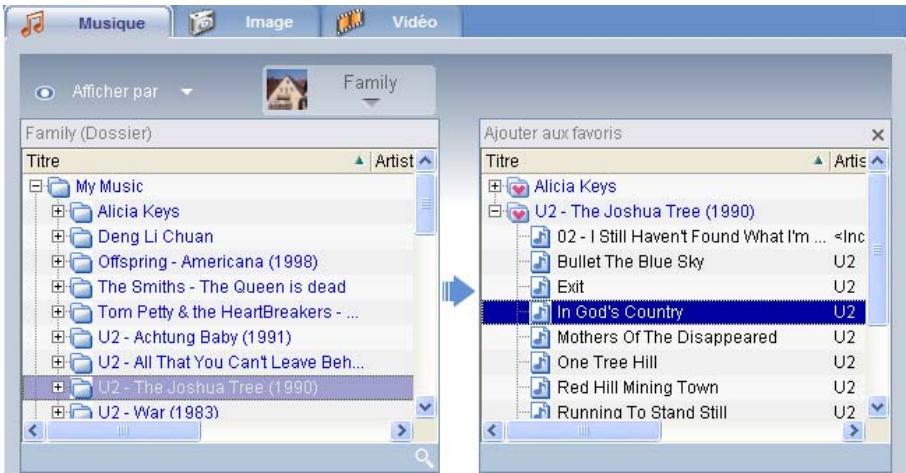906x473 pixels.
Task: Collapse U2 - The Joshua Tree in favorites
Action: click(495, 211)
